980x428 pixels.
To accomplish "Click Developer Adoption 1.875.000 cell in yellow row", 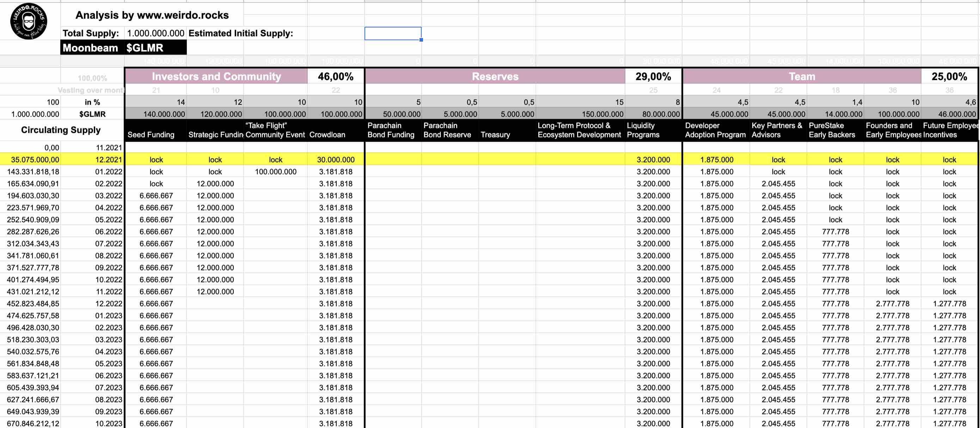I will (716, 160).
